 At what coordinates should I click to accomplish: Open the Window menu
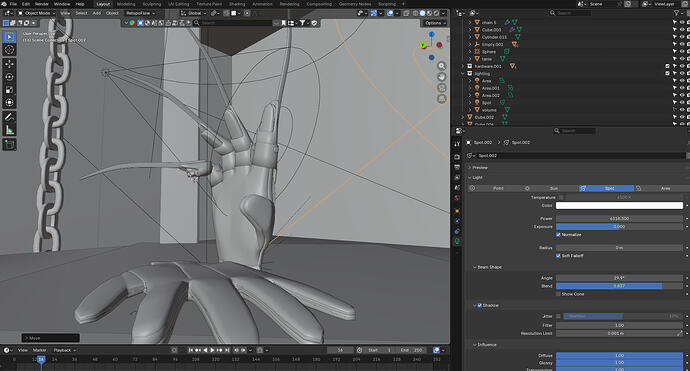point(62,4)
